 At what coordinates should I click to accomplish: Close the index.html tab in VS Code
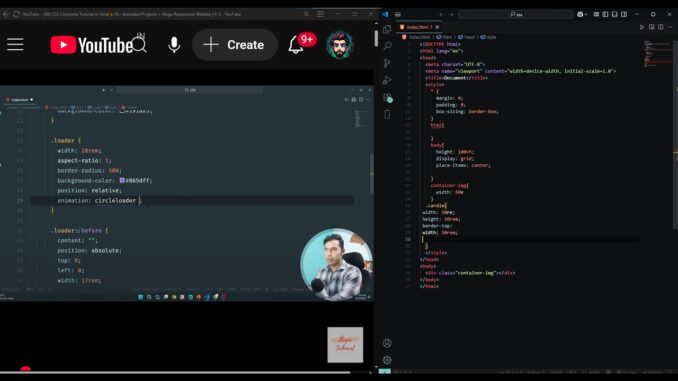[437, 27]
